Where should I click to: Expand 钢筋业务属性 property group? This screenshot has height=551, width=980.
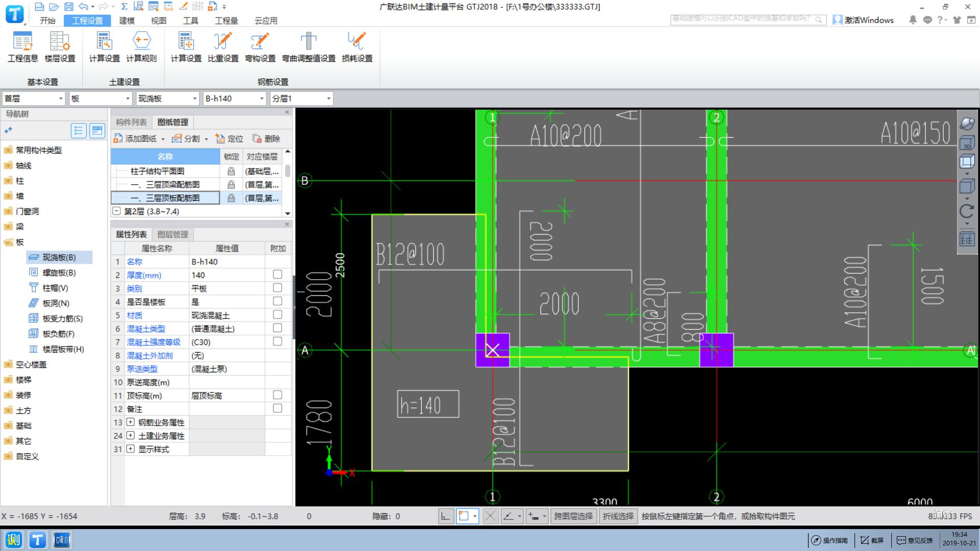coord(130,422)
